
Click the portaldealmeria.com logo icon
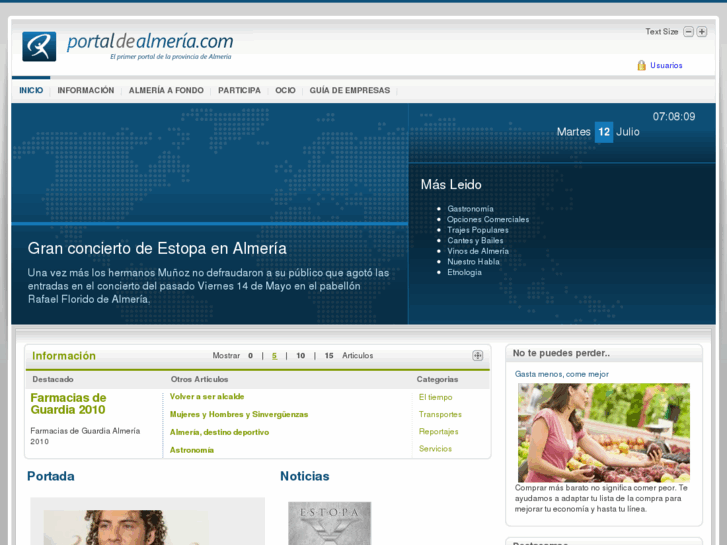39,46
